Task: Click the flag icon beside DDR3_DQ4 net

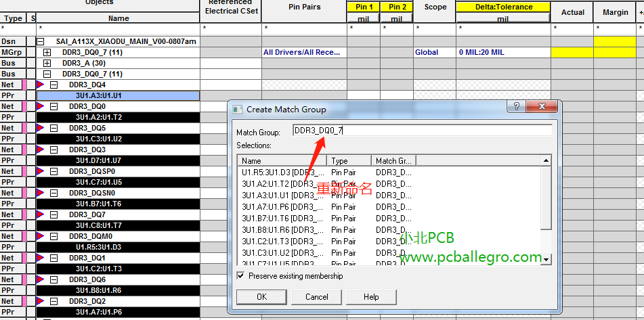Action: point(40,85)
